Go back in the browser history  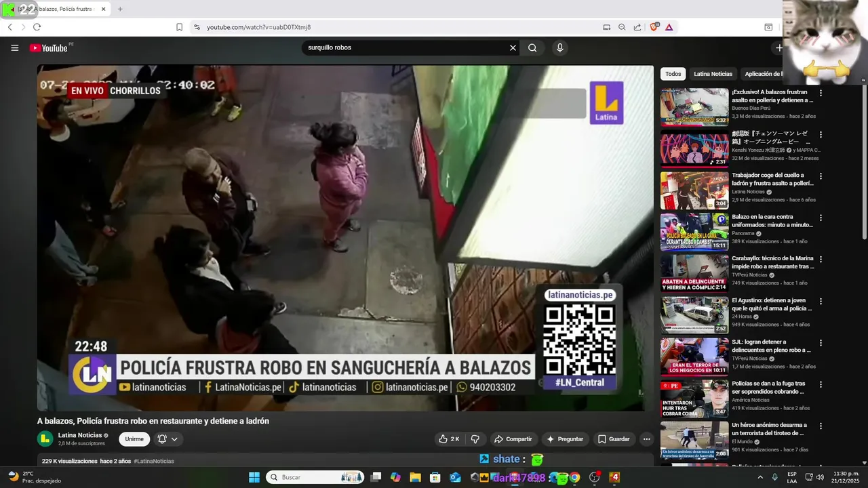click(x=9, y=27)
